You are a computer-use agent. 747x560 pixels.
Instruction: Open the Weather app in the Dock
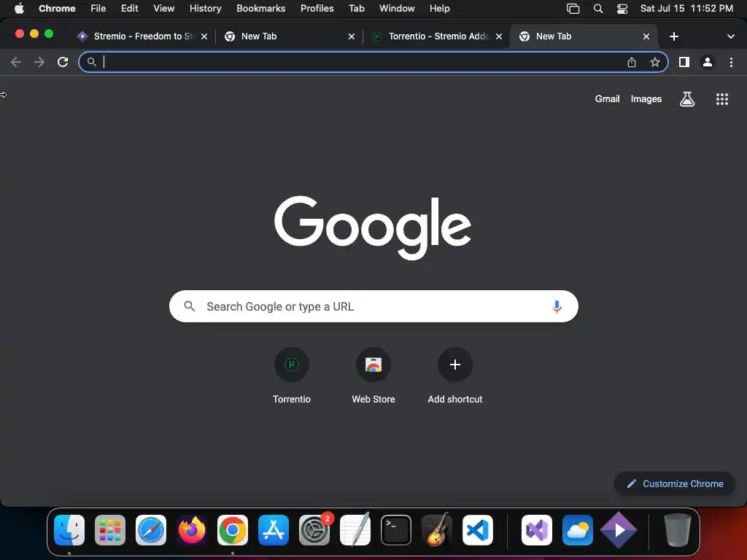click(578, 530)
